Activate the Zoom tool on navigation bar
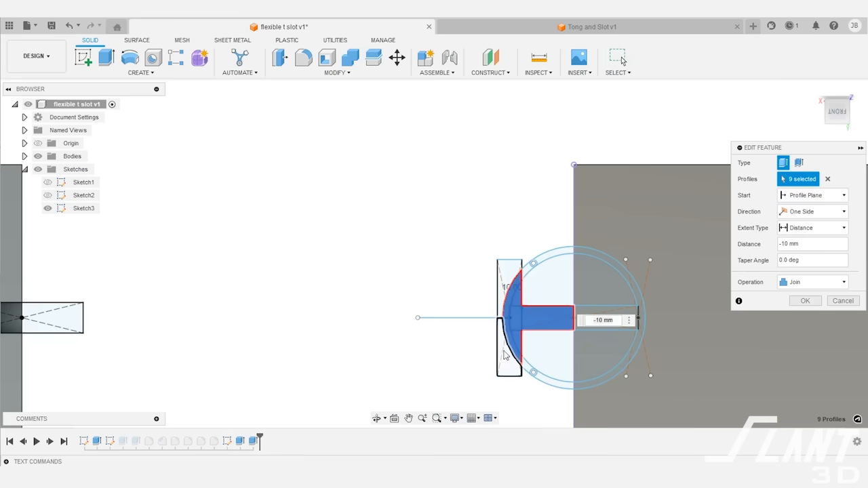The width and height of the screenshot is (868, 488). 422,418
